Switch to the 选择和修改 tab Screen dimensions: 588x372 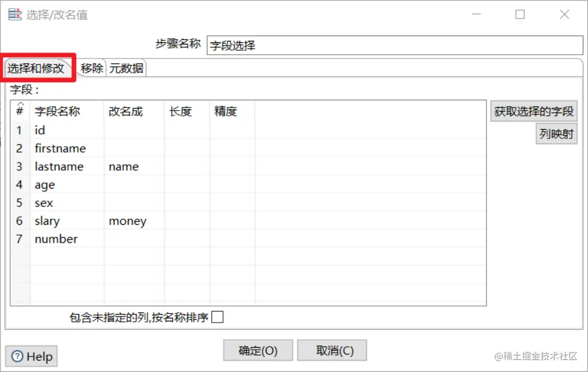click(36, 68)
